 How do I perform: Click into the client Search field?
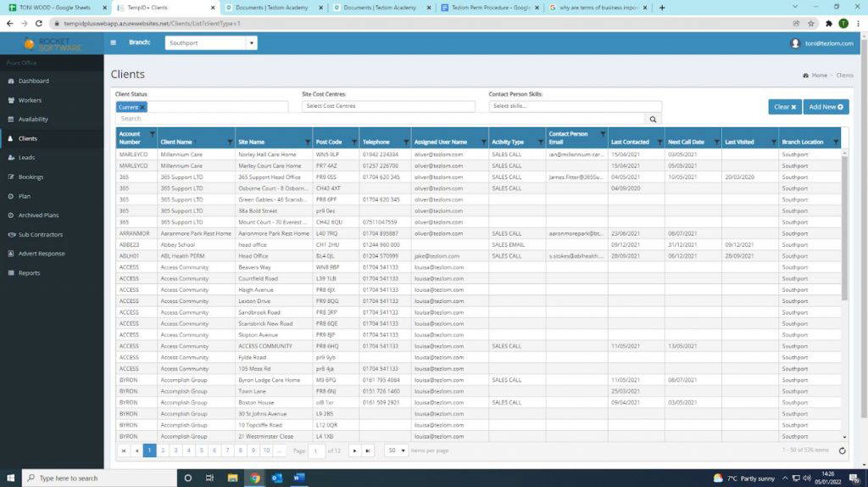click(380, 120)
